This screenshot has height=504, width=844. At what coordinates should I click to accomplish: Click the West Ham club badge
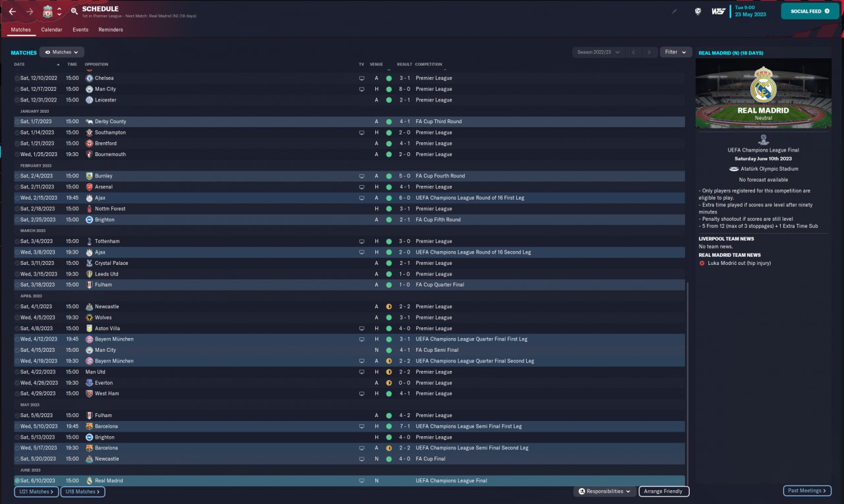pyautogui.click(x=89, y=393)
